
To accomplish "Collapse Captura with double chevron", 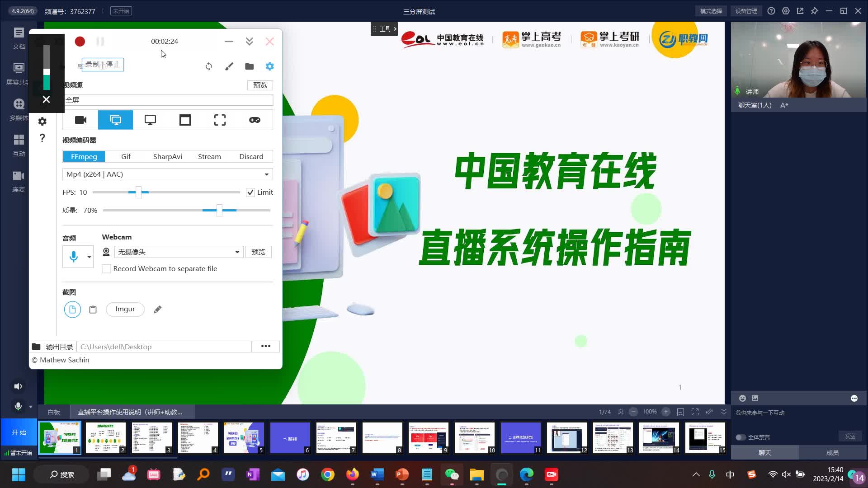I will click(x=250, y=42).
